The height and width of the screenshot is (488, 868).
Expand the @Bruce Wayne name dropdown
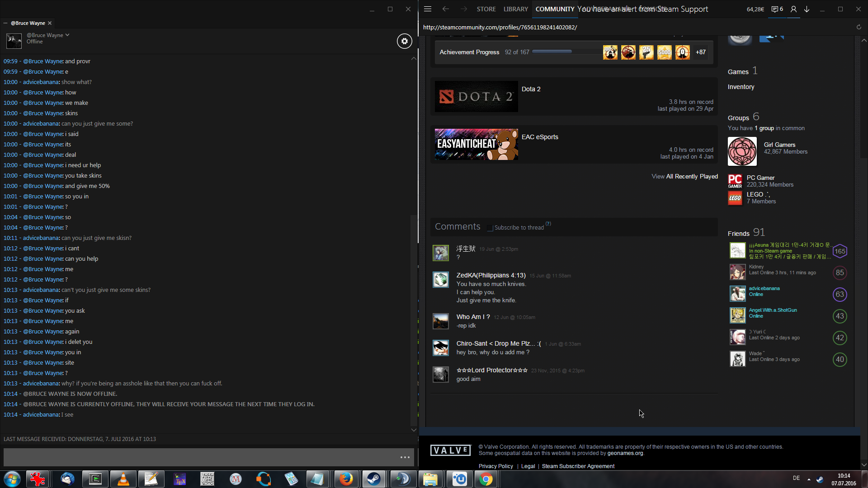(67, 35)
